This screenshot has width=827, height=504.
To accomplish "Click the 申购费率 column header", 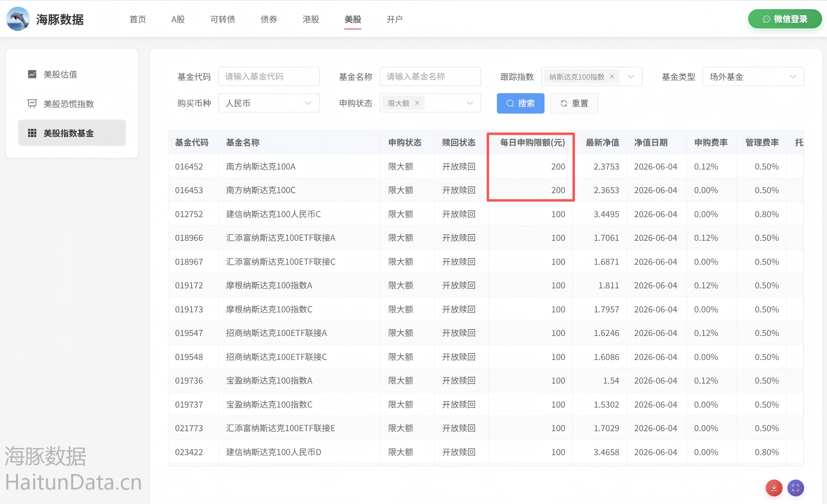I will pos(711,142).
